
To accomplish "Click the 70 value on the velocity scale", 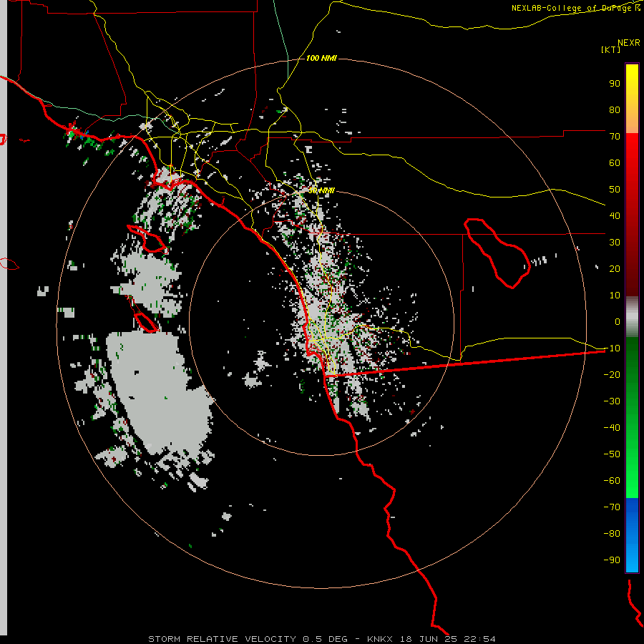I will tap(615, 137).
